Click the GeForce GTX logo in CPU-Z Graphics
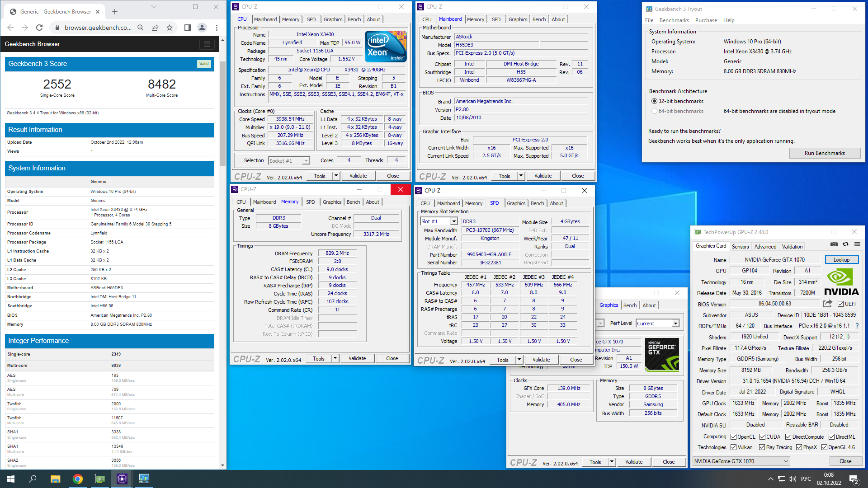 (x=662, y=355)
